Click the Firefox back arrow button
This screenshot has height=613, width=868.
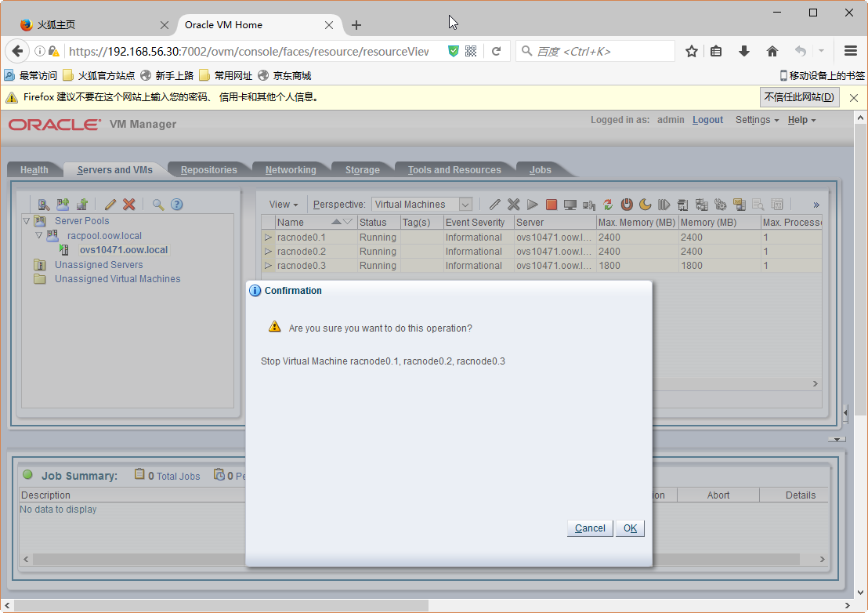(x=17, y=52)
